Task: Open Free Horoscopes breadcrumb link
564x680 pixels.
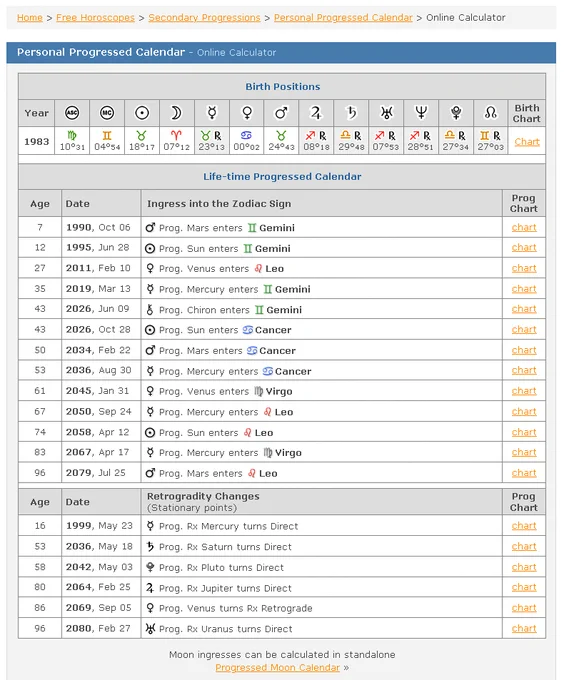Action: (x=95, y=18)
